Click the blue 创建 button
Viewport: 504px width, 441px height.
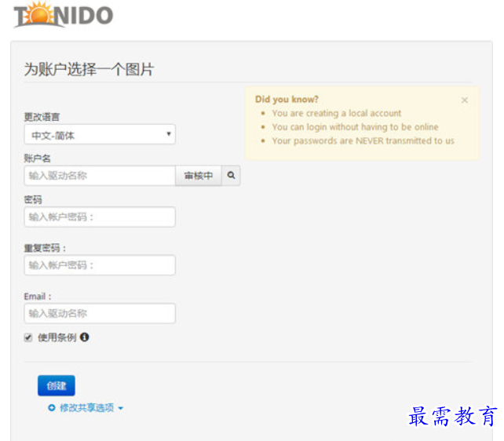[57, 385]
